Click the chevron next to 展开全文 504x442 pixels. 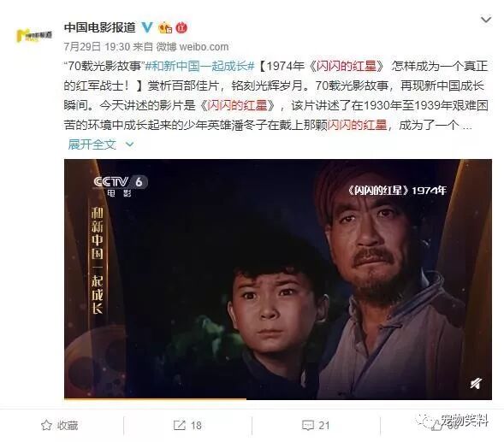129,144
